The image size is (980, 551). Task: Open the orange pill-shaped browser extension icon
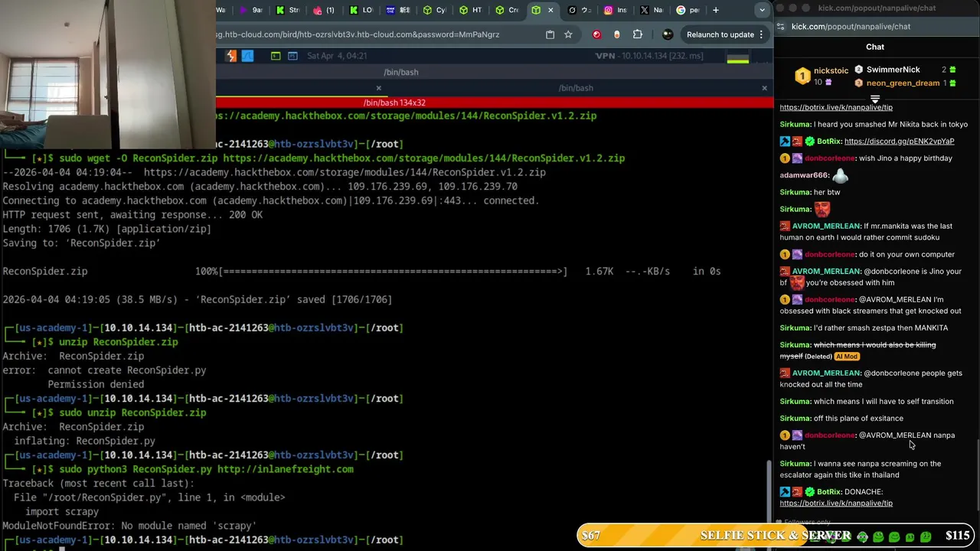[x=617, y=34]
